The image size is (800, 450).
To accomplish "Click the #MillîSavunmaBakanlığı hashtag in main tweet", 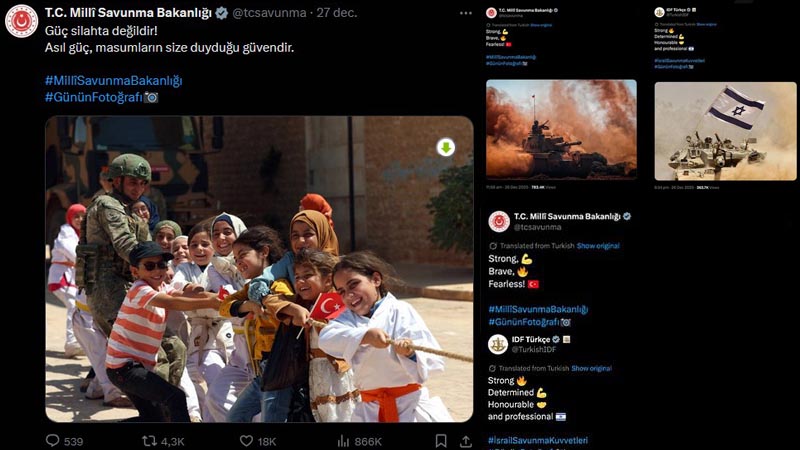I will click(113, 80).
